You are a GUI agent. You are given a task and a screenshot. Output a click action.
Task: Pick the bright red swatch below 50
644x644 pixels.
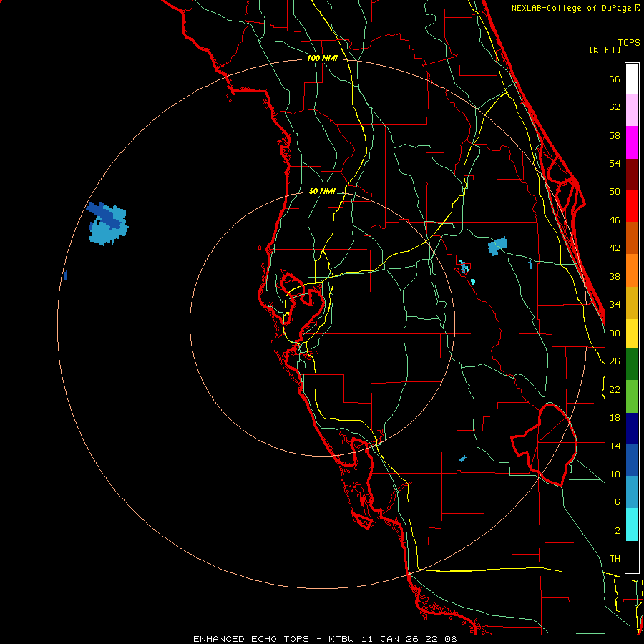pyautogui.click(x=632, y=206)
